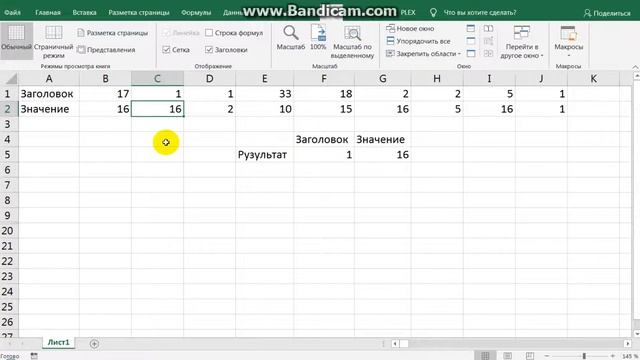
Task: Open Представления custom views
Action: [106, 50]
